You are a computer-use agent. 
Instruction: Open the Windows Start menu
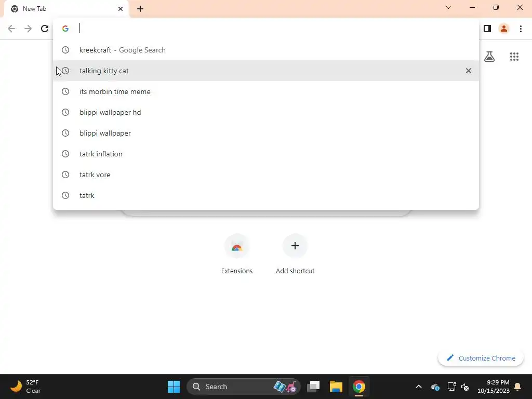[x=174, y=387]
